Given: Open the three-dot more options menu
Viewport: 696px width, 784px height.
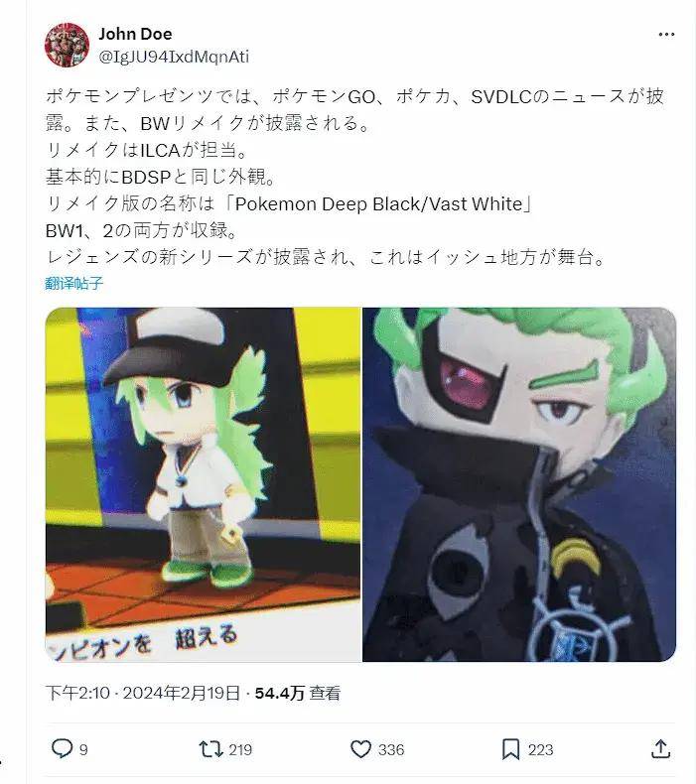Looking at the screenshot, I should tap(666, 34).
